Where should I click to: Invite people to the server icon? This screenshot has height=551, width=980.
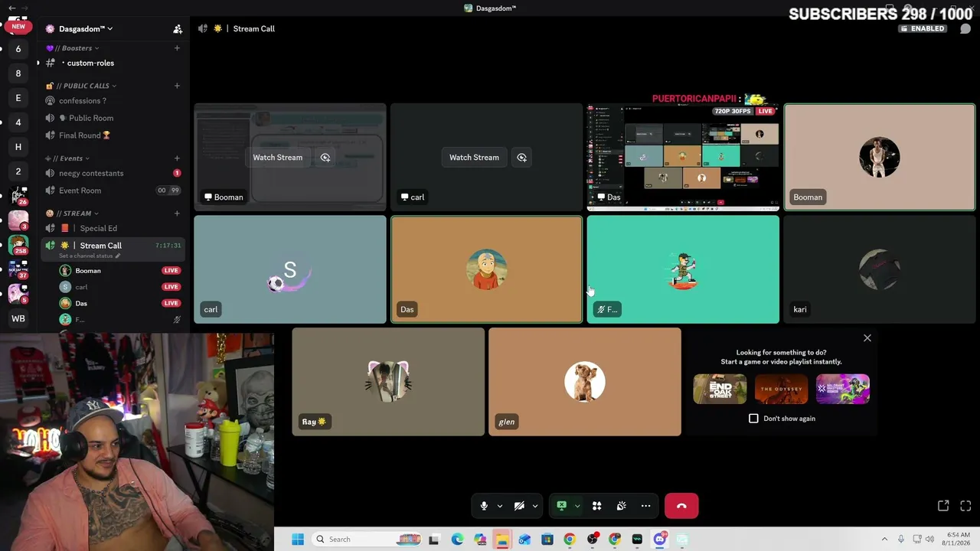[178, 29]
